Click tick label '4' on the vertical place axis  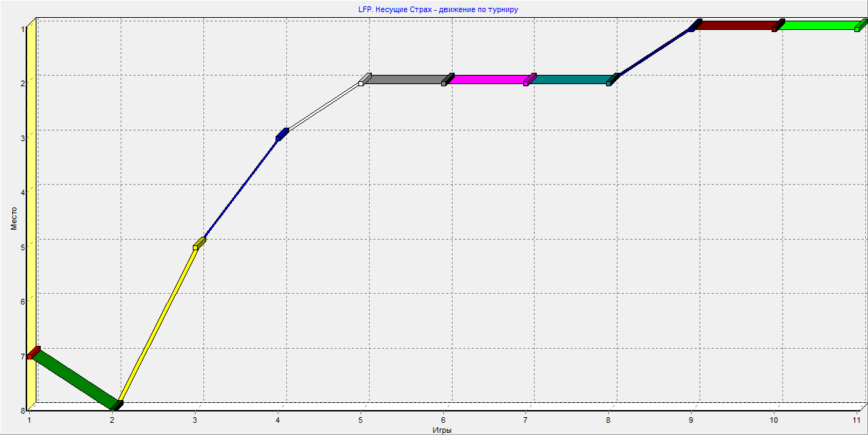tap(23, 193)
